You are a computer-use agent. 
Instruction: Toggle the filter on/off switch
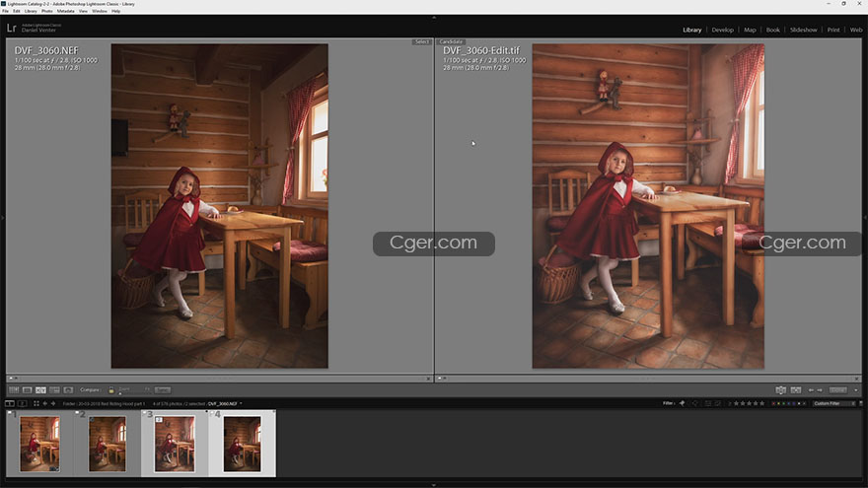click(861, 403)
